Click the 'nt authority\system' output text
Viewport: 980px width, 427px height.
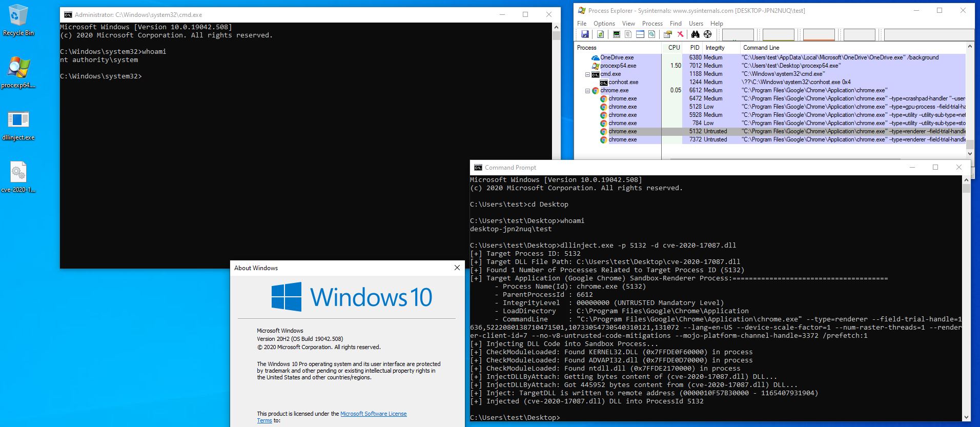point(99,60)
